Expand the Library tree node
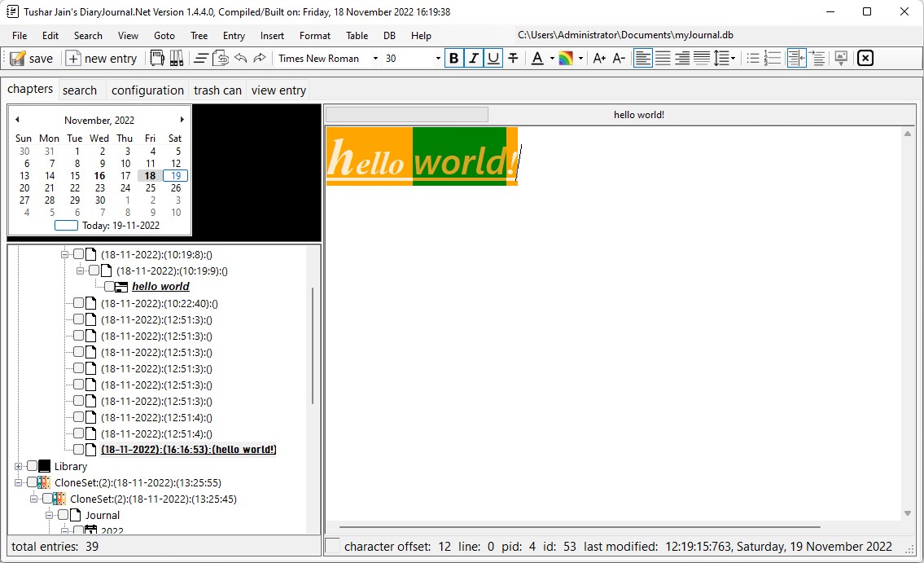The height and width of the screenshot is (563, 924). [x=18, y=466]
